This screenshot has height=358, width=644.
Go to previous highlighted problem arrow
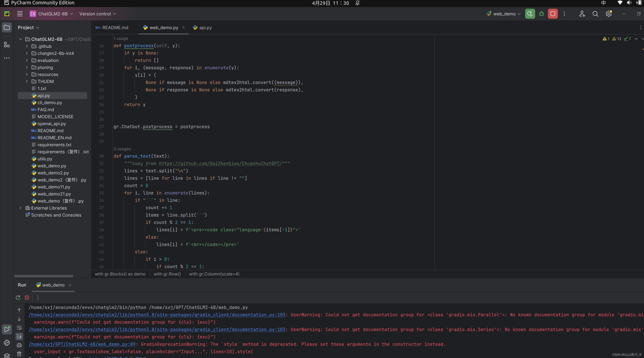click(636, 39)
